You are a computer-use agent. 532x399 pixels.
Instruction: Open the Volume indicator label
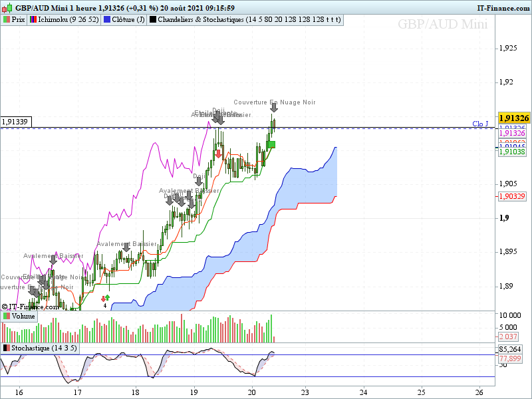click(23, 317)
